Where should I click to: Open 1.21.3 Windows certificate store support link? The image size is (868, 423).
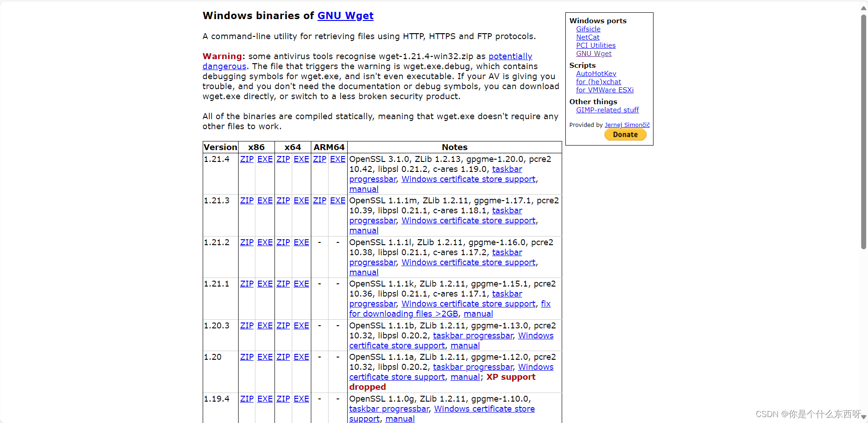[x=469, y=221]
